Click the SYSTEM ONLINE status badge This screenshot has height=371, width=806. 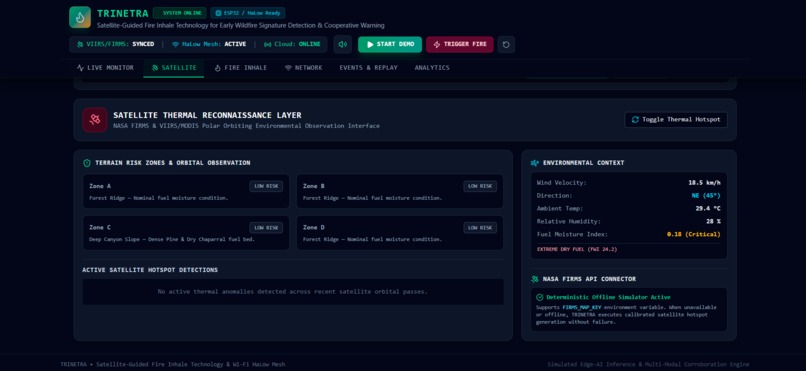(179, 13)
